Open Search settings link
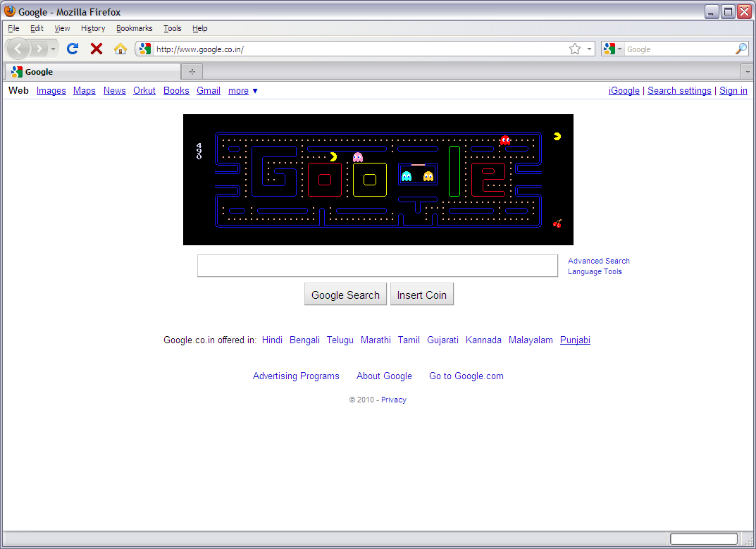The width and height of the screenshot is (756, 549). (679, 91)
